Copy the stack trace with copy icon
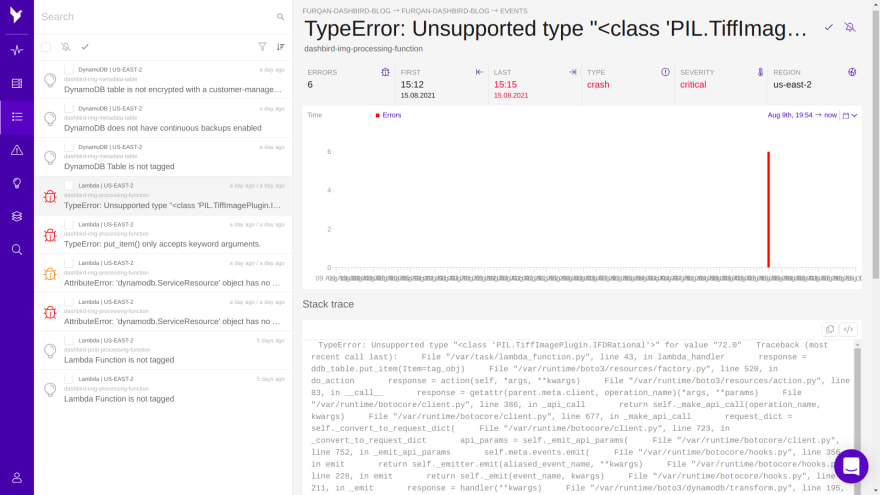 pos(829,329)
